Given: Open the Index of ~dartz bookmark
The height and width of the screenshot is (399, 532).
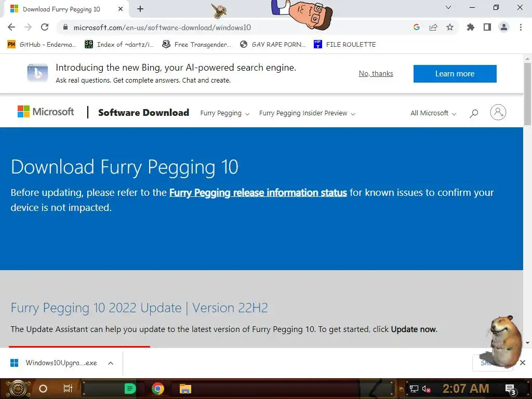Looking at the screenshot, I should pos(119,45).
